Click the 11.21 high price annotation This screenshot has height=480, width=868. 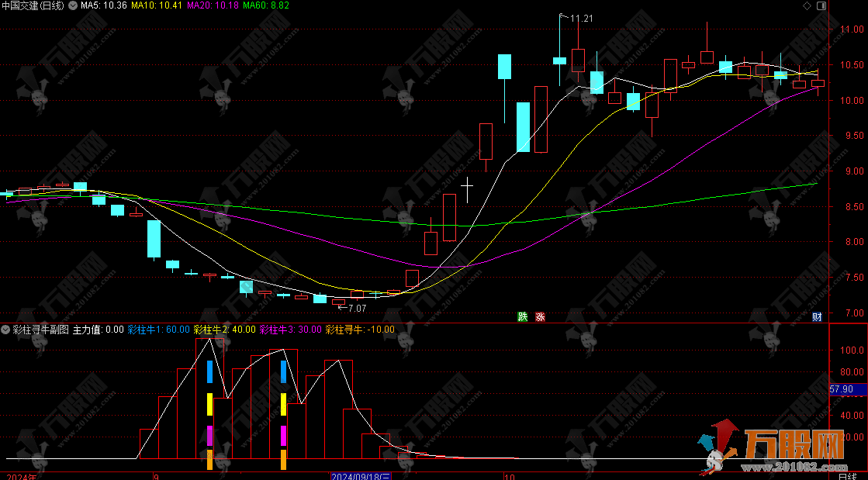tap(581, 19)
